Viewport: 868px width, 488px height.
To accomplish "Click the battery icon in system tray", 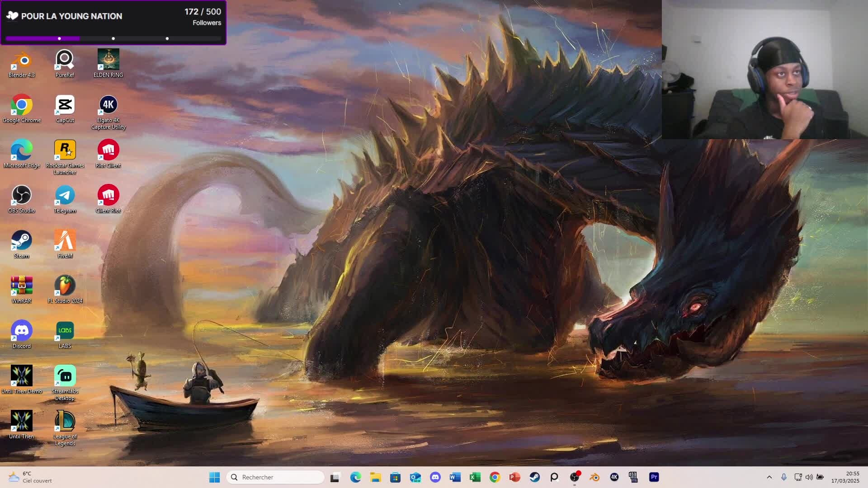I will pyautogui.click(x=820, y=477).
